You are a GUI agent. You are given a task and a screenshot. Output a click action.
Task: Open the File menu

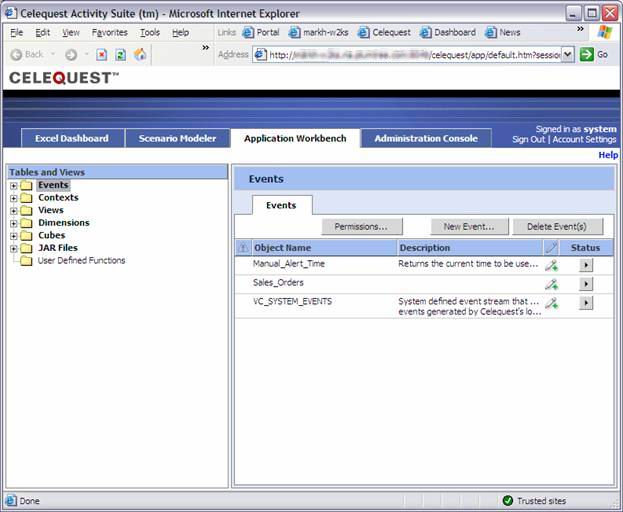click(16, 33)
